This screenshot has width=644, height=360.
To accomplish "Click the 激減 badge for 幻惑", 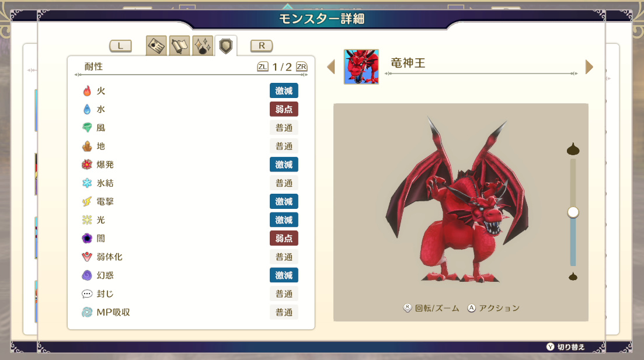I will pyautogui.click(x=284, y=275).
